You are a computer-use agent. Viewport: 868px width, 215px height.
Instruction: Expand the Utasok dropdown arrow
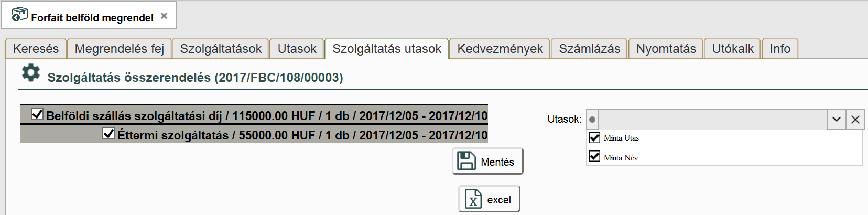pos(837,120)
